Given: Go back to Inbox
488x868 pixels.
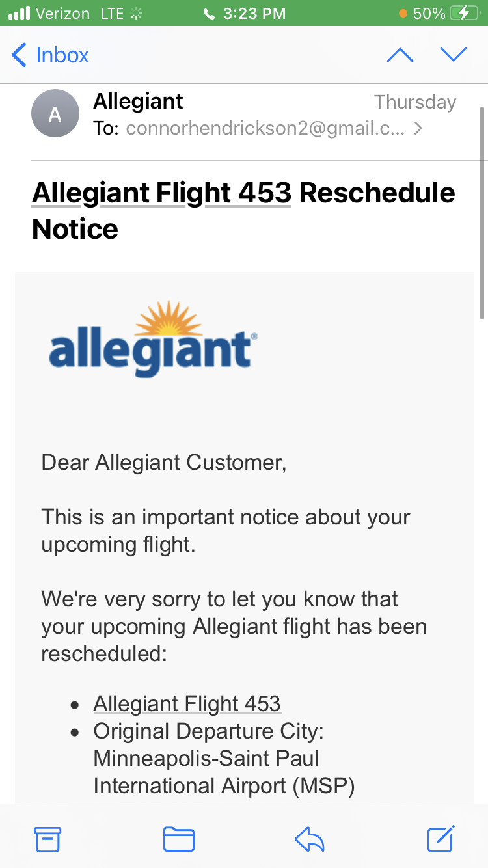Looking at the screenshot, I should click(x=51, y=55).
